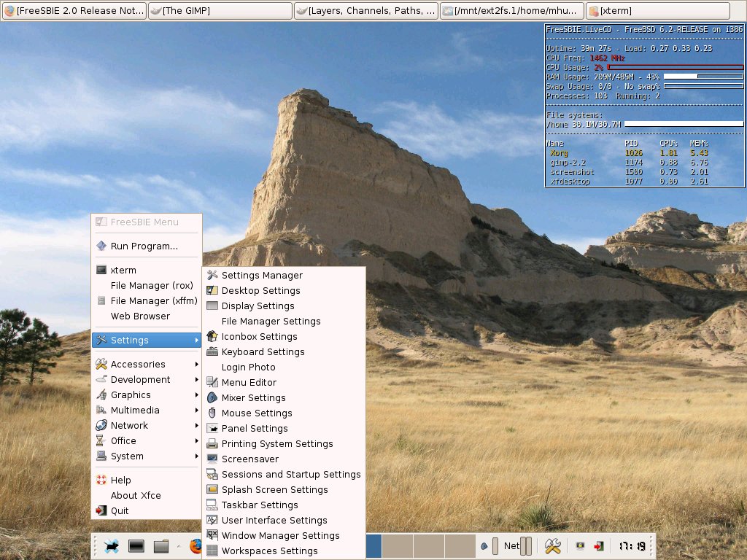Click the logout exit icon in panel
Viewport: 747px width, 560px height.
coord(598,546)
